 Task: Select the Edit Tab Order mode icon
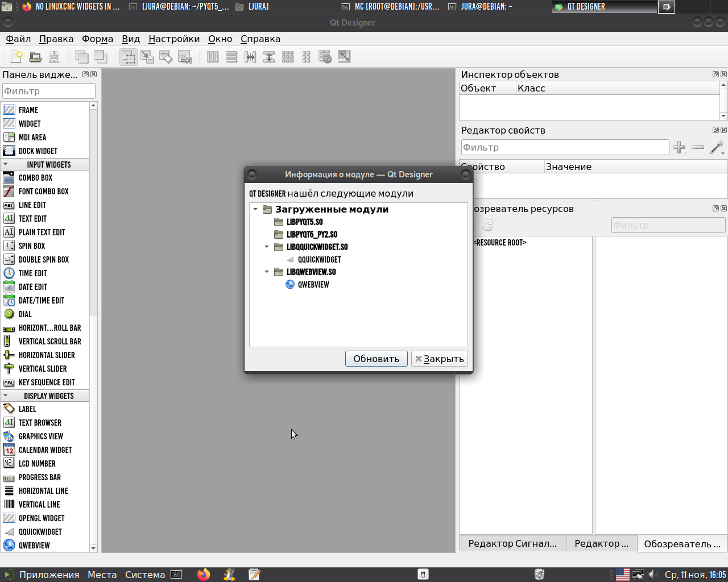(x=185, y=57)
